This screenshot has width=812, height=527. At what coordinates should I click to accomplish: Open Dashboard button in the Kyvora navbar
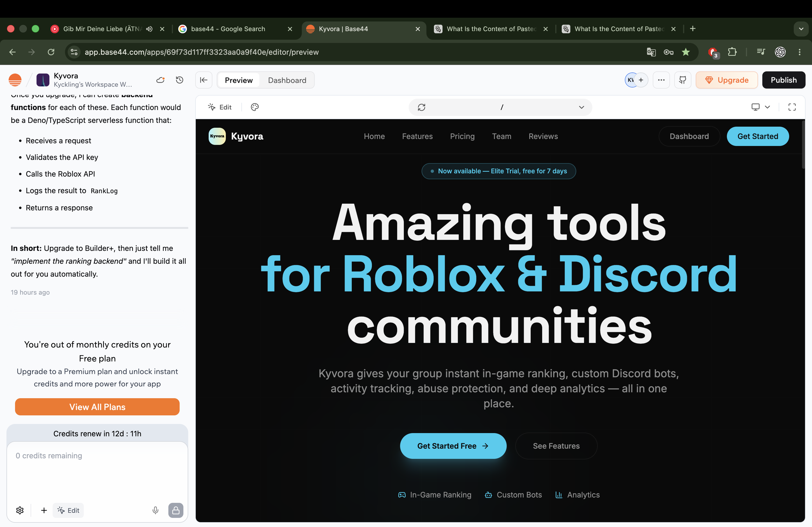tap(689, 136)
